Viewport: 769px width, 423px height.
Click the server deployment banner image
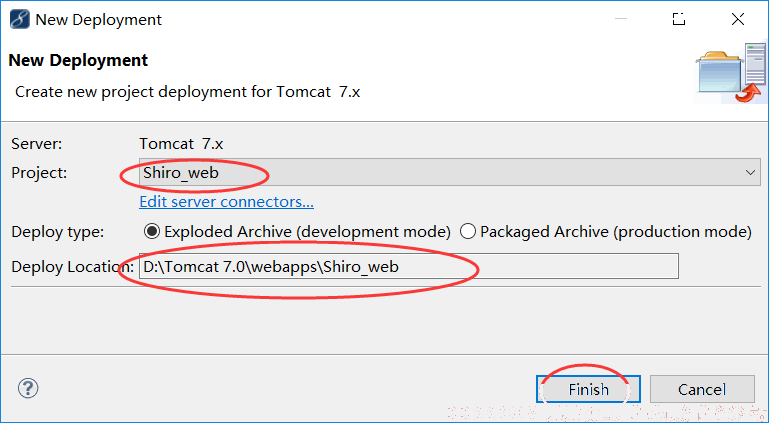click(x=730, y=73)
